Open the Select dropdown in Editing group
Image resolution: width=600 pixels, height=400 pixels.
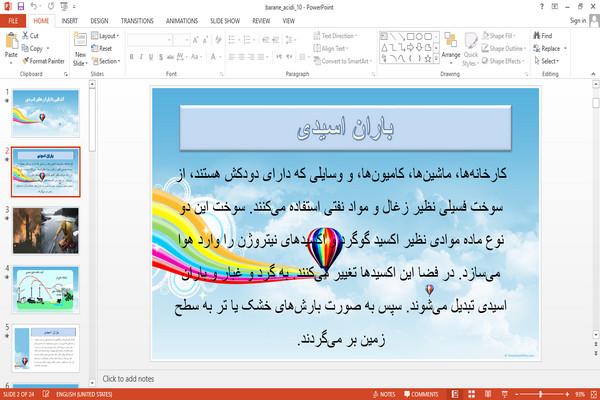pyautogui.click(x=546, y=61)
